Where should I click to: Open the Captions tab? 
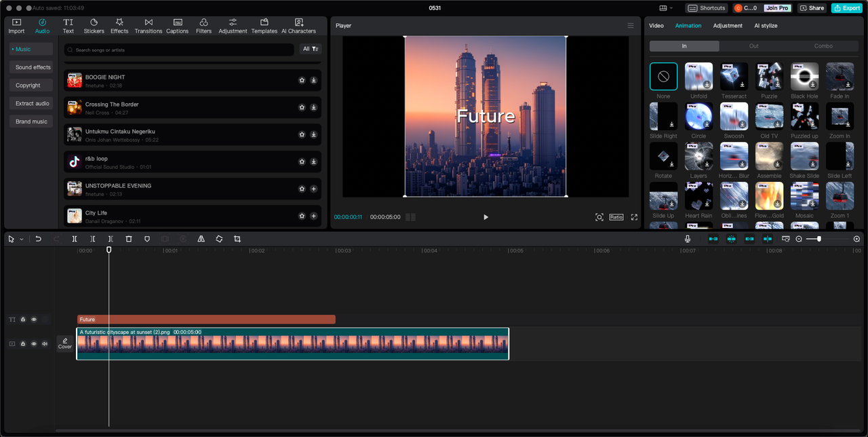(177, 26)
